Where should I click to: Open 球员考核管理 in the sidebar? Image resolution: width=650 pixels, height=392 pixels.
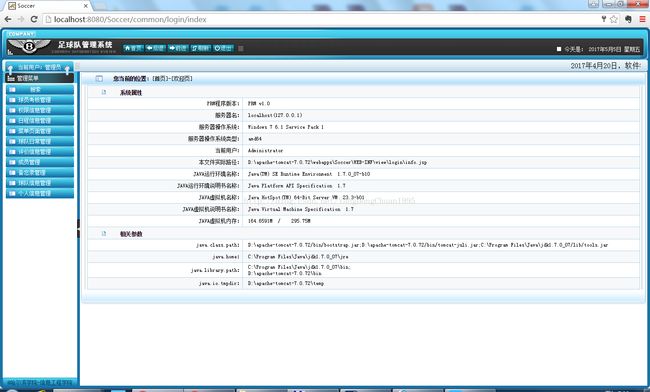pos(40,100)
